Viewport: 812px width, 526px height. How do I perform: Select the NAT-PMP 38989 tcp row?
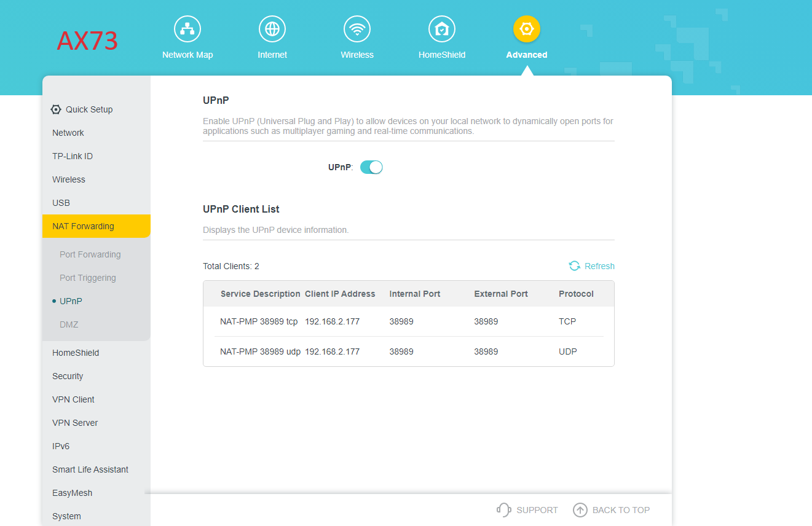point(409,321)
